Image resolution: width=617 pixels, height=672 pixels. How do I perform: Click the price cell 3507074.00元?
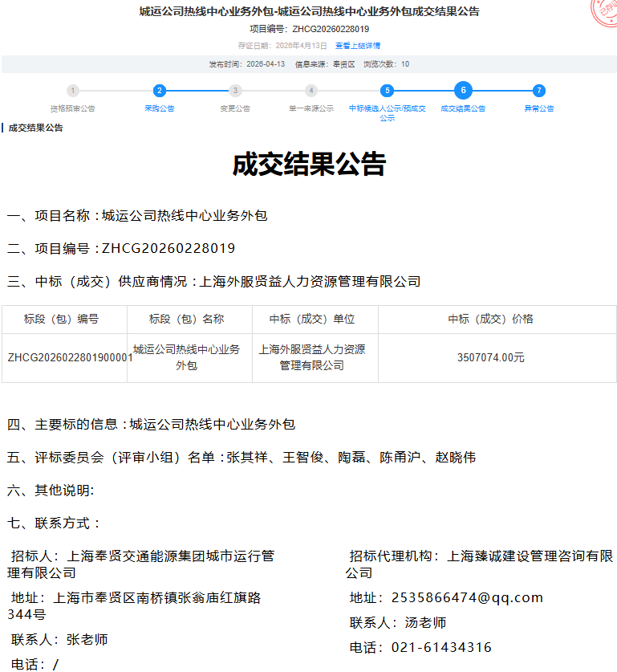(x=490, y=358)
